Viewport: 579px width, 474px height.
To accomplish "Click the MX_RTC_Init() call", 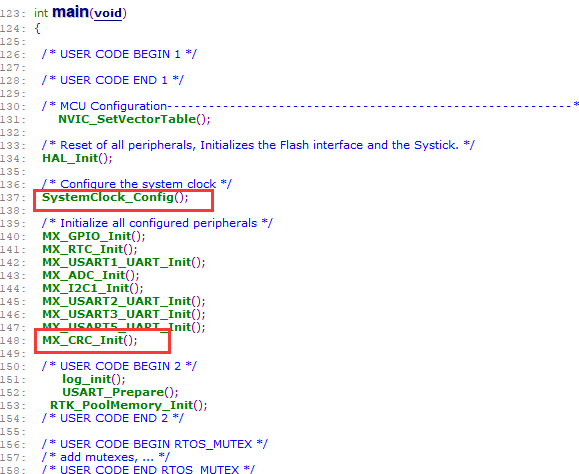I will 90,249.
